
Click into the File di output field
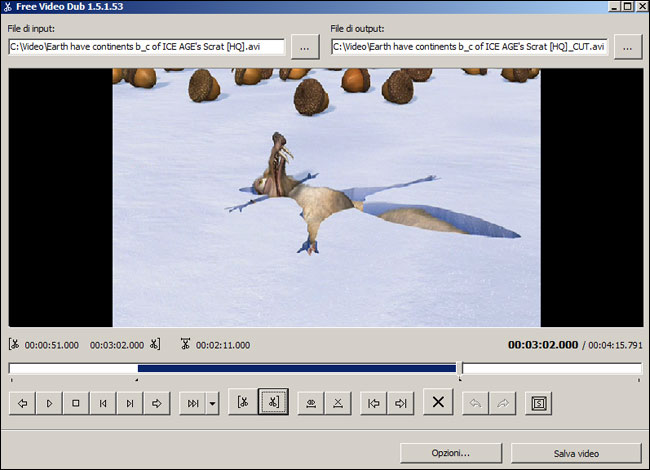point(469,46)
